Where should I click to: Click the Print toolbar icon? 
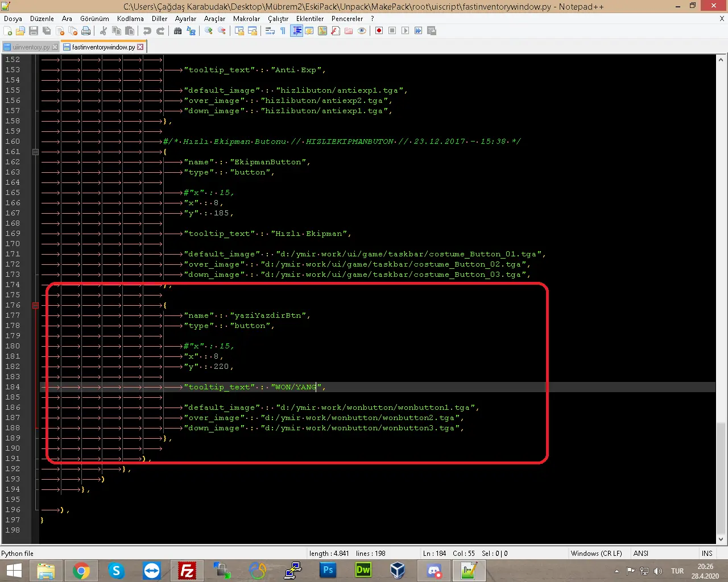pos(86,31)
